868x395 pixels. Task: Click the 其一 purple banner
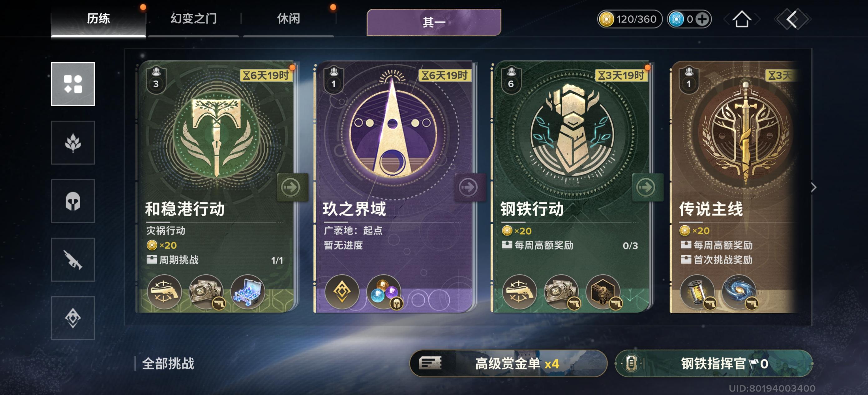coord(434,22)
